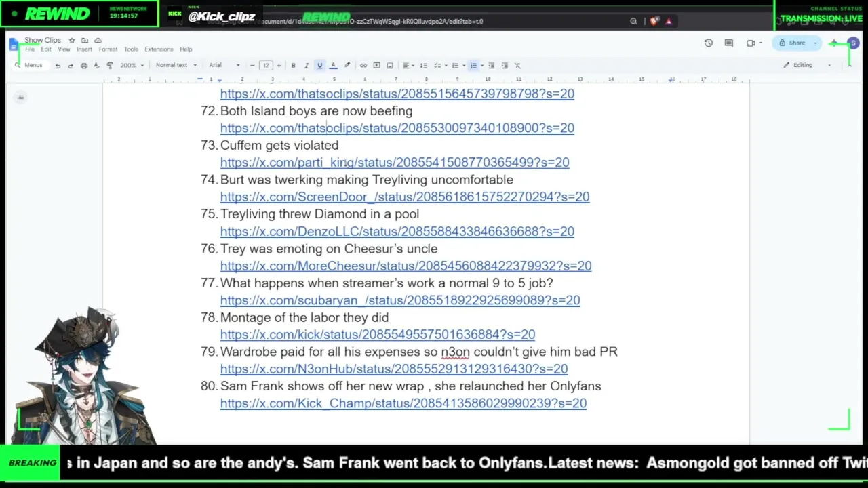Zoom the page via browser magnifier icon

pyautogui.click(x=633, y=22)
